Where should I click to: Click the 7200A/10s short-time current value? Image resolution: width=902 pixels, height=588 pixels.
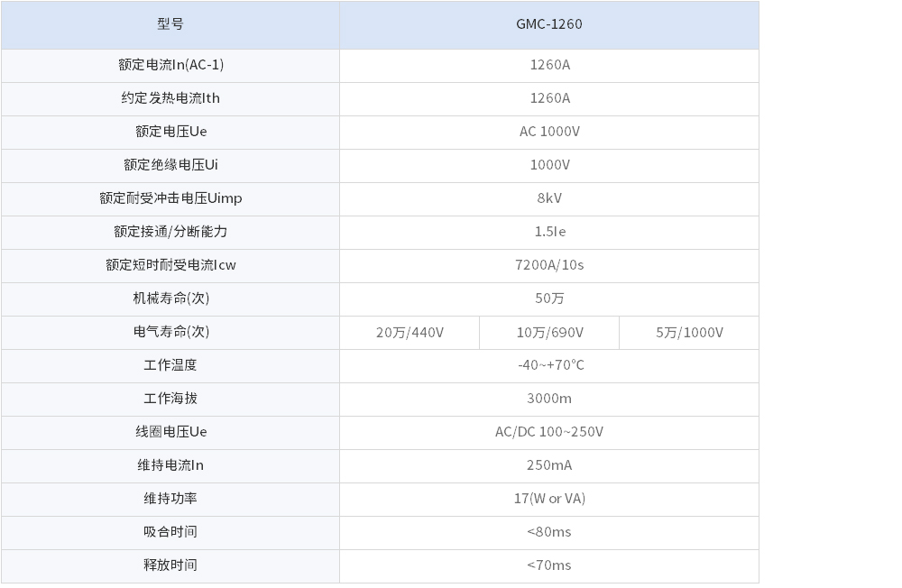tap(548, 265)
